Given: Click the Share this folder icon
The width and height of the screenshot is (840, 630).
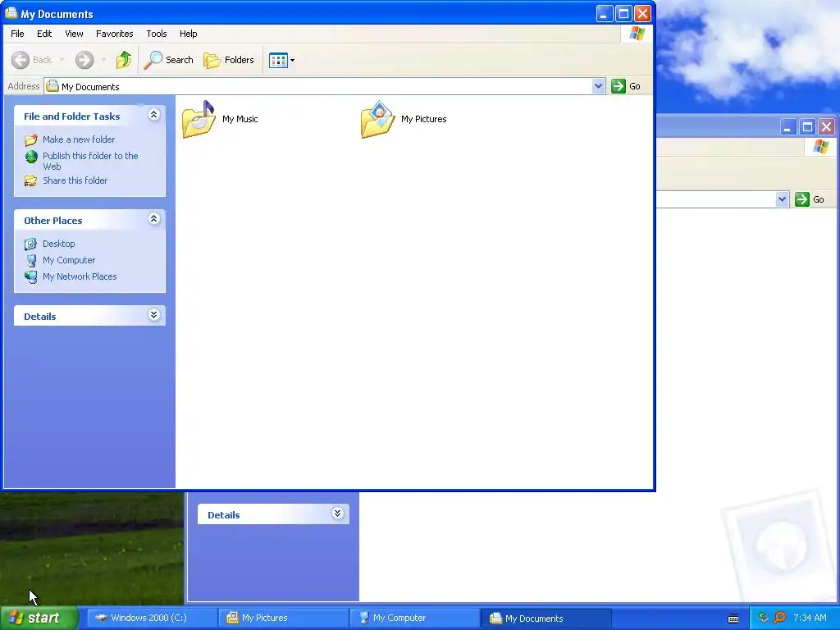Looking at the screenshot, I should [31, 181].
